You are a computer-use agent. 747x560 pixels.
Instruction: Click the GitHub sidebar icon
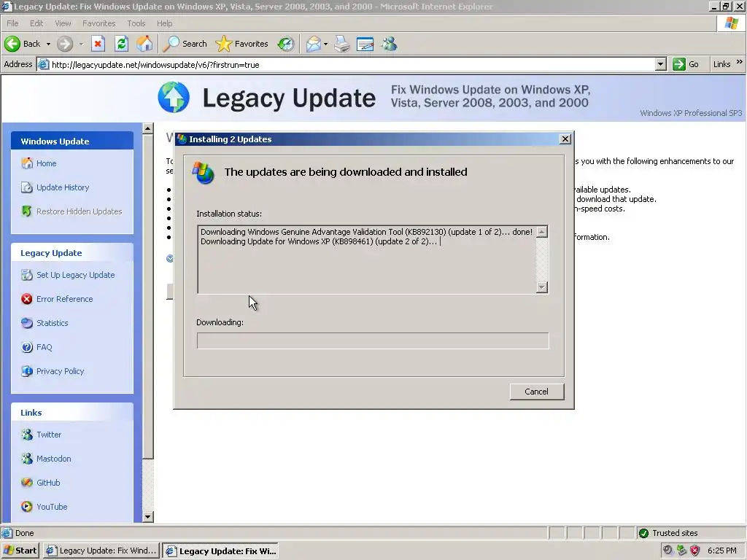tap(27, 483)
